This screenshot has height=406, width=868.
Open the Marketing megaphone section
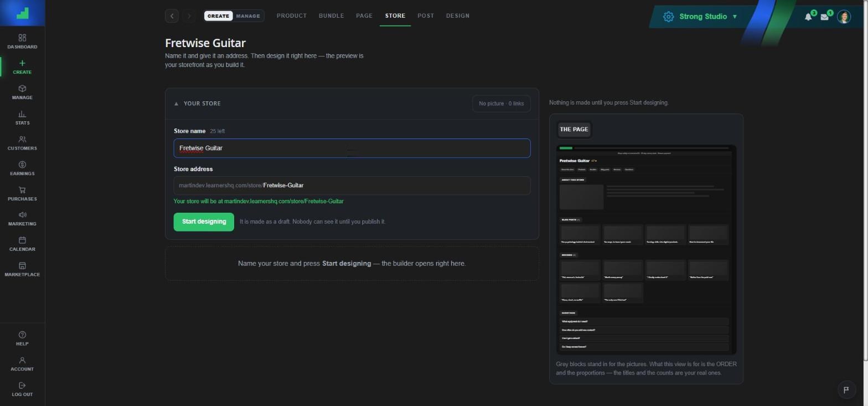click(x=22, y=219)
